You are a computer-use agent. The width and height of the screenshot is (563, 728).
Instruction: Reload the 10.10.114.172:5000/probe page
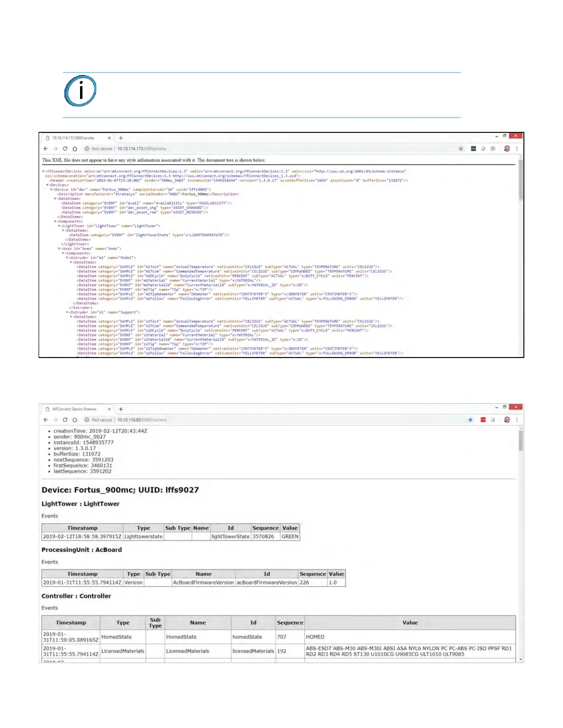(x=65, y=149)
